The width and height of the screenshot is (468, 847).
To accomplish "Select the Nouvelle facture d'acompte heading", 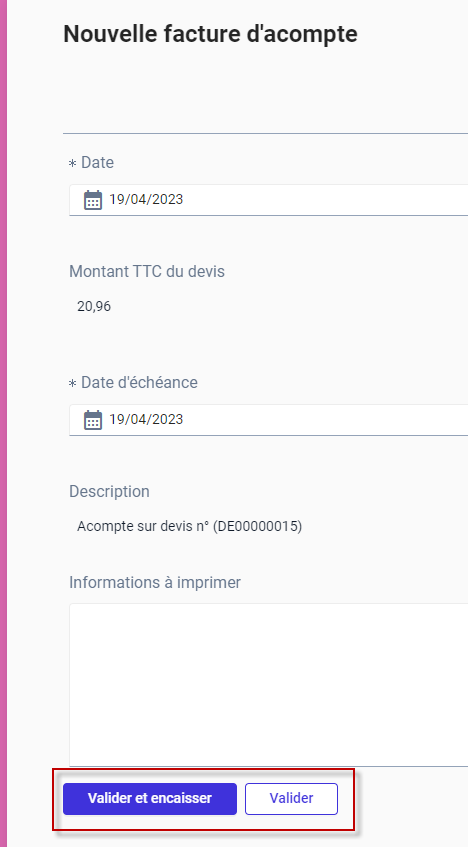I will click(x=210, y=34).
